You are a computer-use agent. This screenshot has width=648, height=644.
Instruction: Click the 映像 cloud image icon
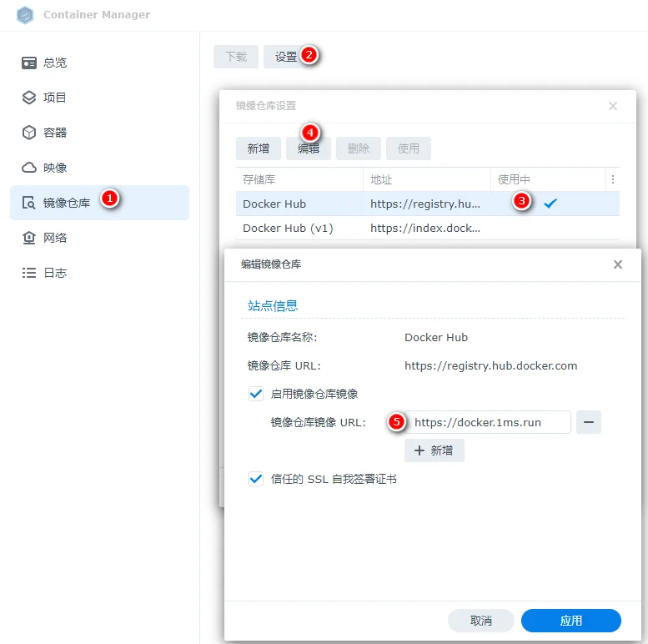coord(29,168)
